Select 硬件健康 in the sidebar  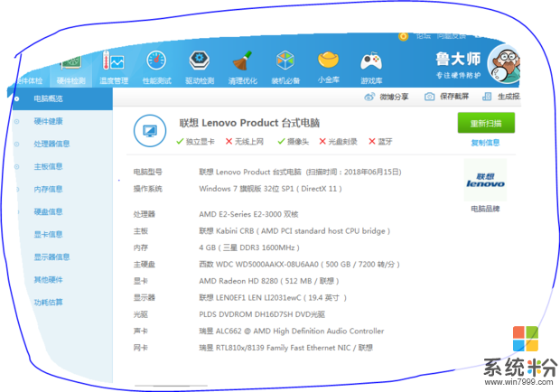48,121
